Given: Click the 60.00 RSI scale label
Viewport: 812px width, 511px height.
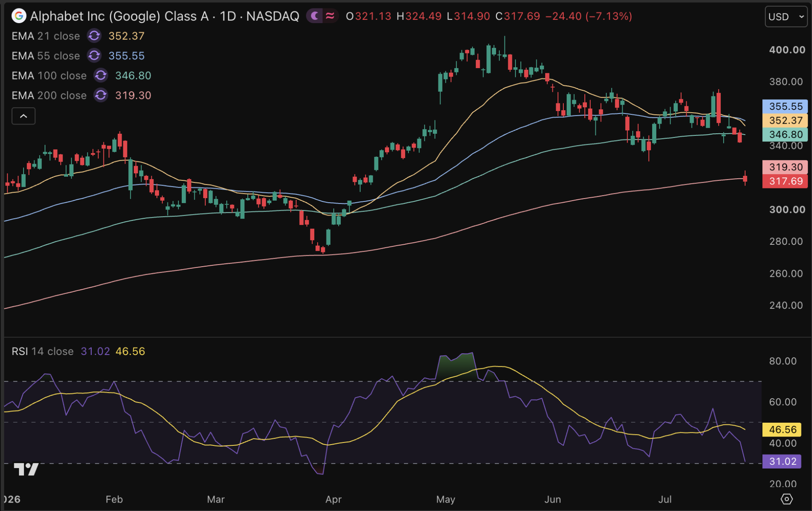Looking at the screenshot, I should [783, 402].
